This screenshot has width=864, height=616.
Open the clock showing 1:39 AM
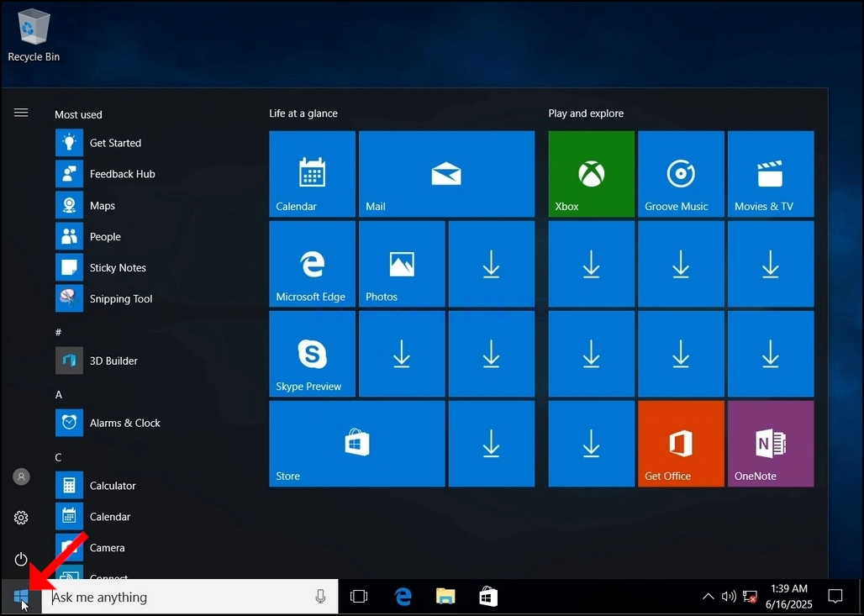coord(789,597)
